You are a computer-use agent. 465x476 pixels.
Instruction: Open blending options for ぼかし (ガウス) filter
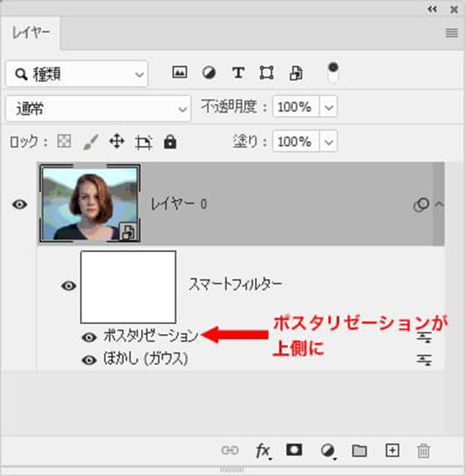(424, 360)
